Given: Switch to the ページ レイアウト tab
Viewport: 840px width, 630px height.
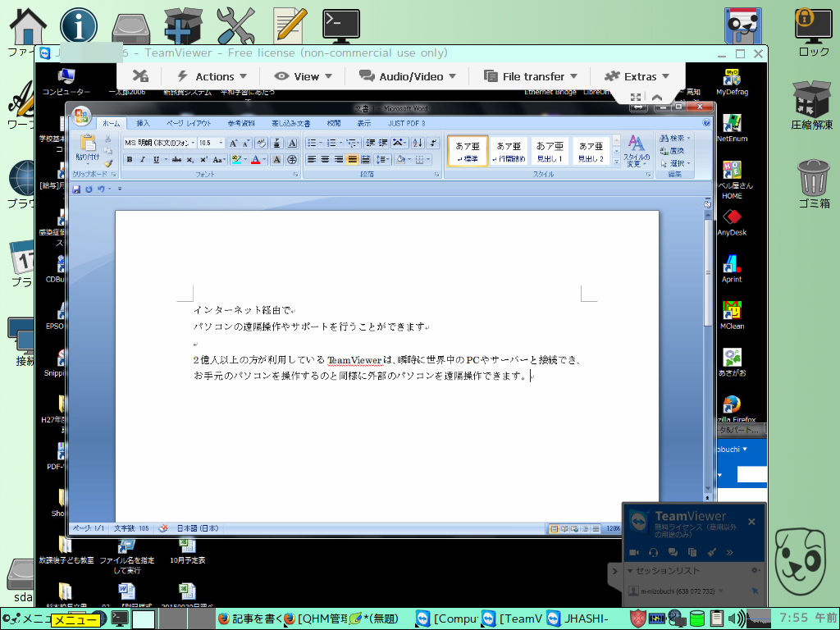Looking at the screenshot, I should coord(189,123).
